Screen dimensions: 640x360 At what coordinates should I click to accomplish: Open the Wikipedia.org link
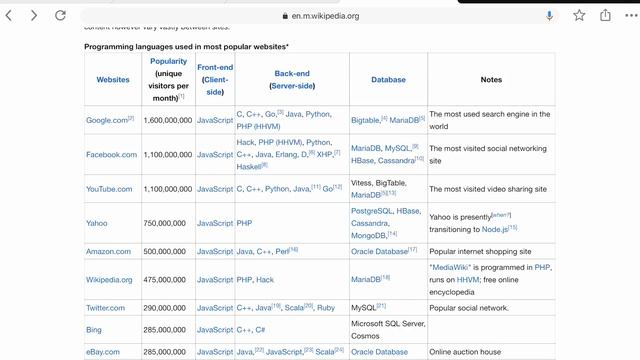point(109,280)
